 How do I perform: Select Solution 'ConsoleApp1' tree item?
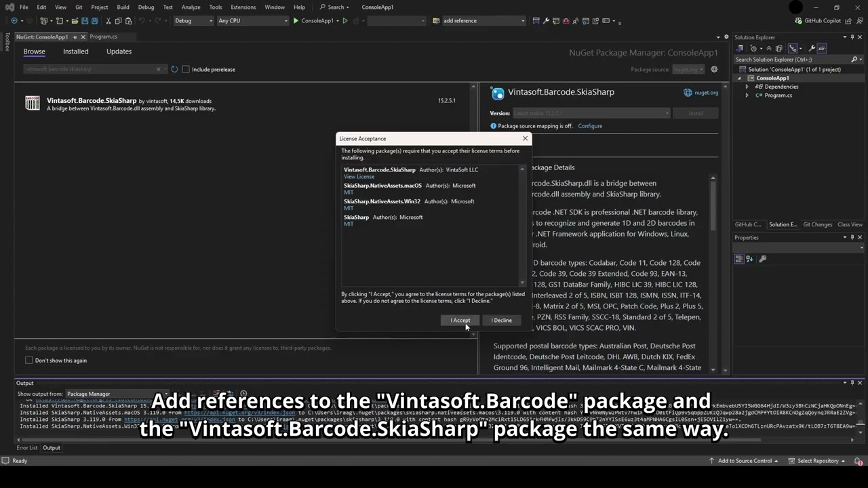(794, 69)
